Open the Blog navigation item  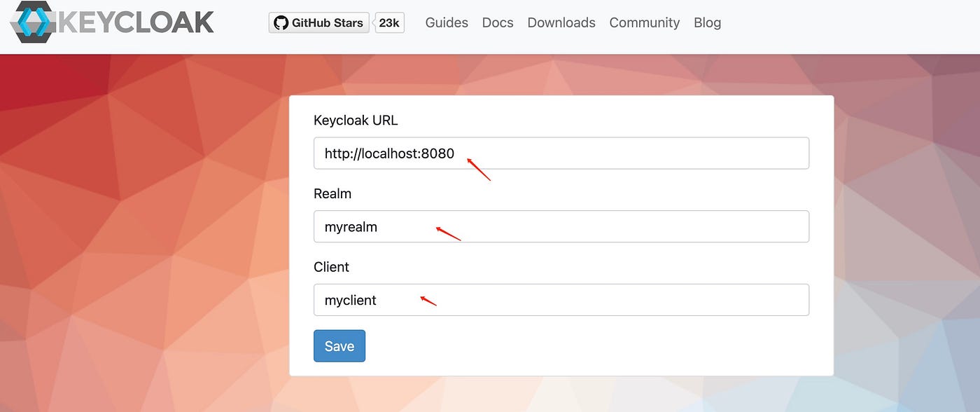click(707, 22)
